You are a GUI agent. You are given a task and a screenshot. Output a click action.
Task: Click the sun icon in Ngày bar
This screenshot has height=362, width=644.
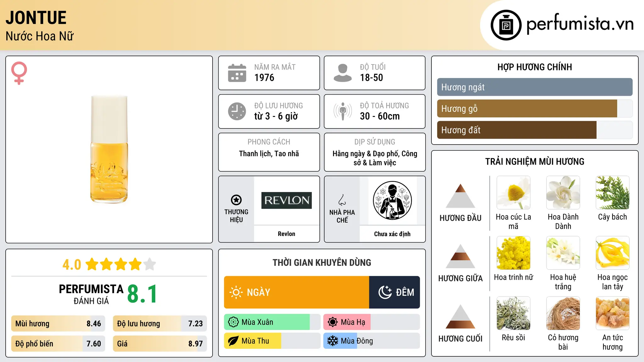[x=236, y=292]
